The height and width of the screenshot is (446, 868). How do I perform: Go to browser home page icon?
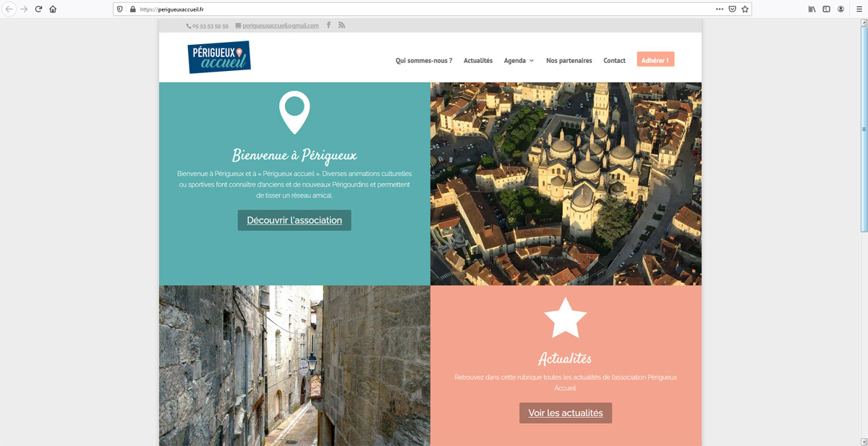tap(53, 9)
